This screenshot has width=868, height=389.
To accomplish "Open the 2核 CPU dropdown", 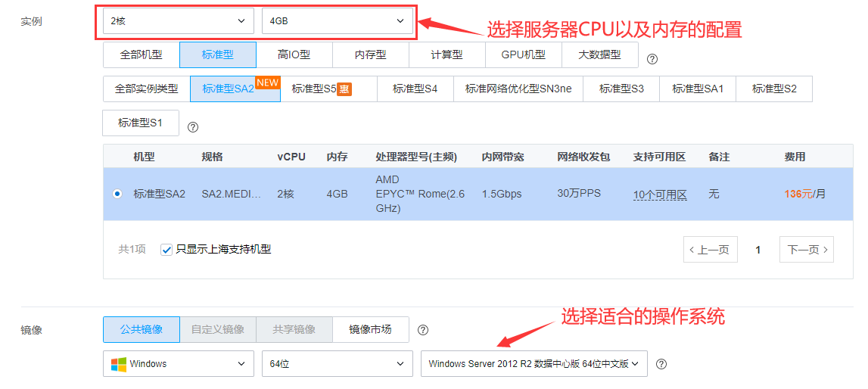I will 179,21.
